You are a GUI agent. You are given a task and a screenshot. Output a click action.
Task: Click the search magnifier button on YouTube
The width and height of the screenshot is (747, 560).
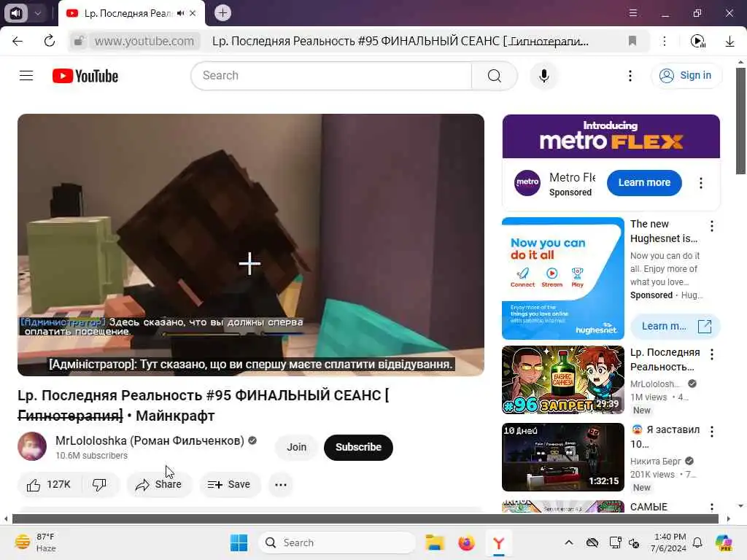(495, 76)
